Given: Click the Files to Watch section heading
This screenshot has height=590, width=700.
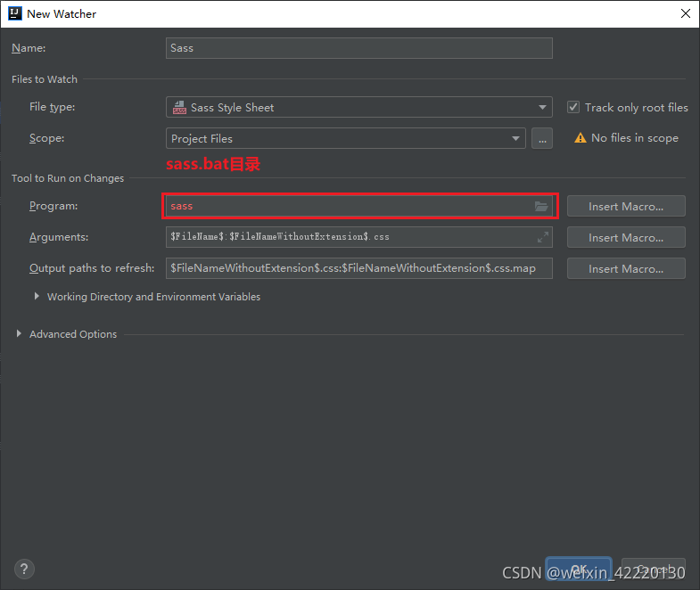Looking at the screenshot, I should tap(45, 79).
